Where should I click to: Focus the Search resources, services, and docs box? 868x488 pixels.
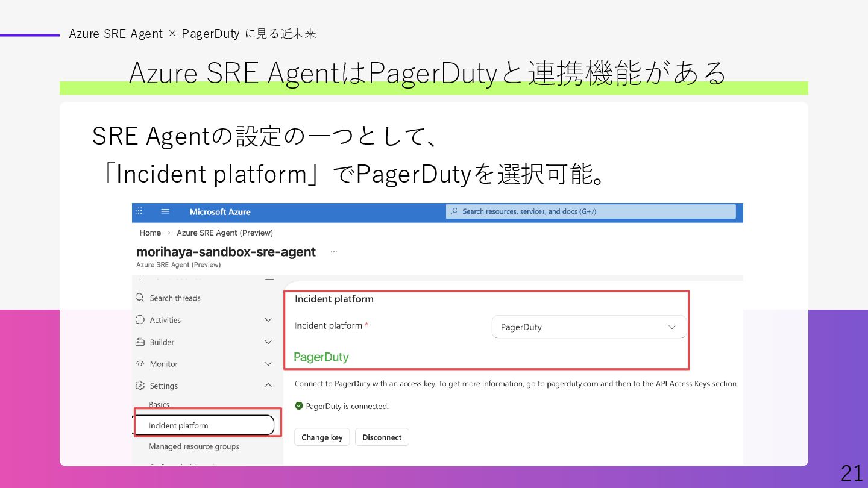[591, 211]
